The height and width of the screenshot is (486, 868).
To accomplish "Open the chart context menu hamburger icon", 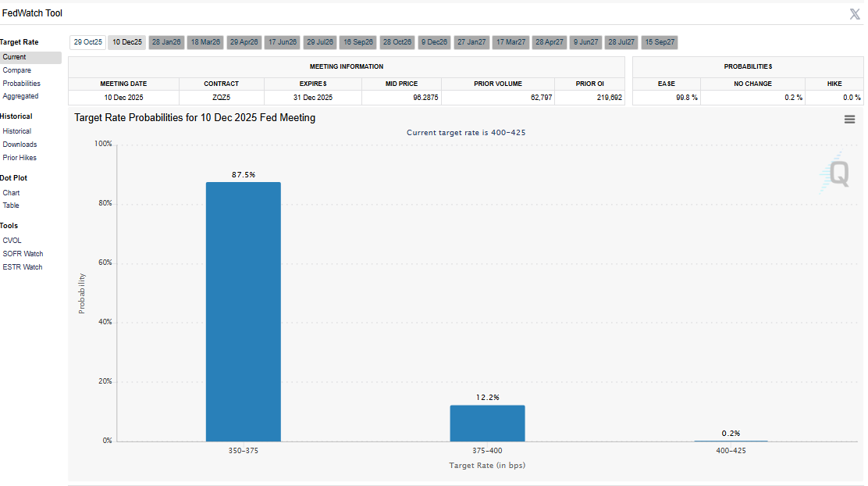I will [x=849, y=120].
